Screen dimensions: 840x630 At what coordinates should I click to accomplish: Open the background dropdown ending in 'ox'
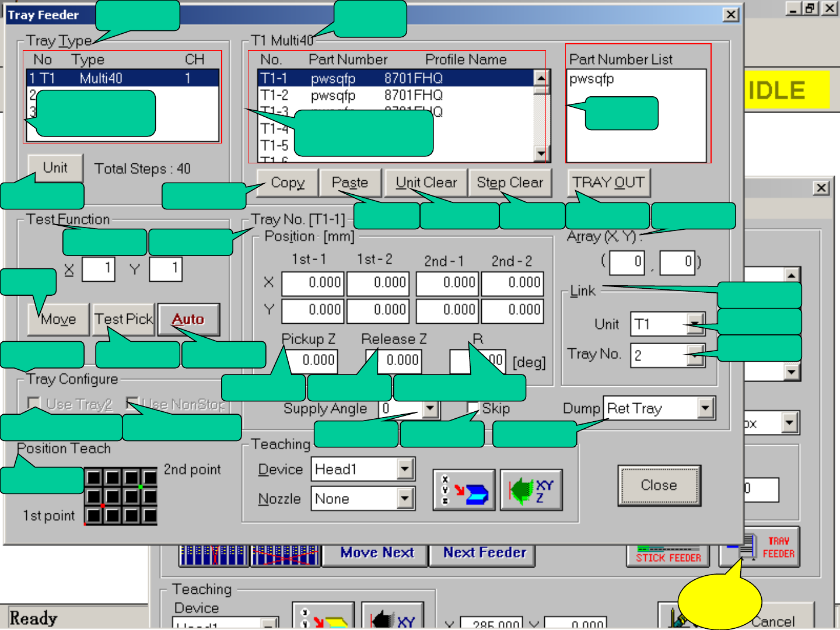tap(790, 423)
